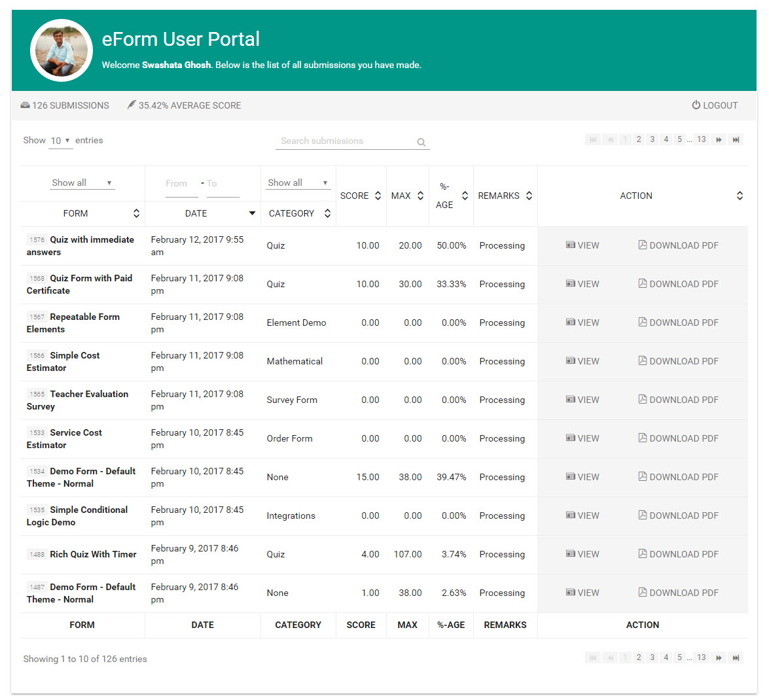Click the skip-forward pagination icon

[x=719, y=139]
